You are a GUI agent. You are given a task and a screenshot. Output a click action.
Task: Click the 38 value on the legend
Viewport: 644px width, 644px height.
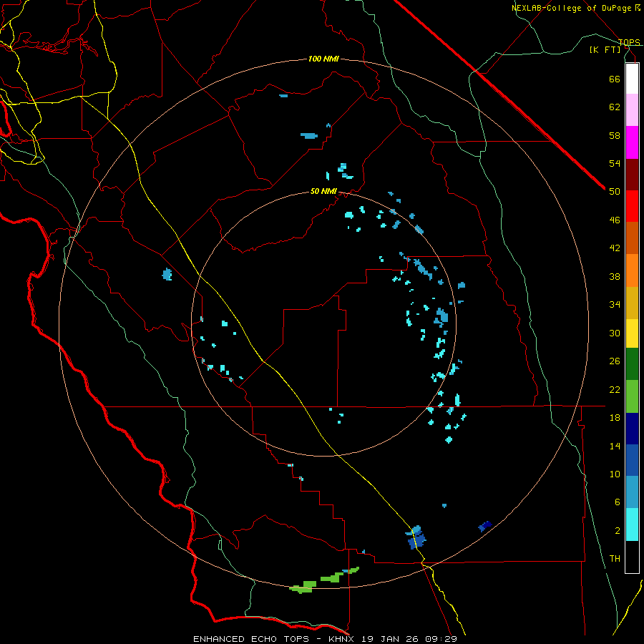[x=615, y=276]
